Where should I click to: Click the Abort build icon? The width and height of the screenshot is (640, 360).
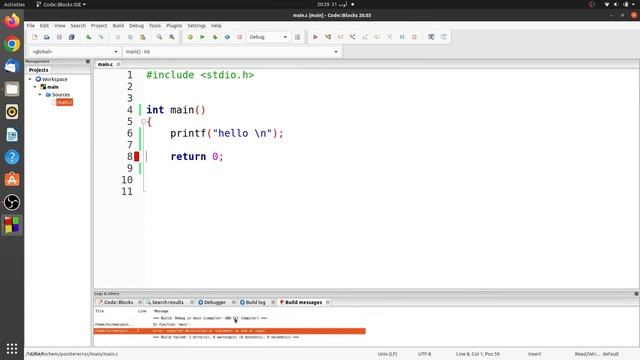[240, 37]
